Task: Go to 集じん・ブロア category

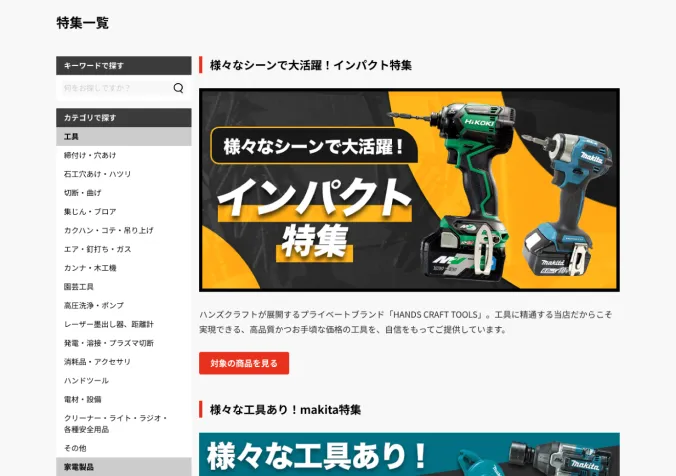Action: tap(90, 211)
